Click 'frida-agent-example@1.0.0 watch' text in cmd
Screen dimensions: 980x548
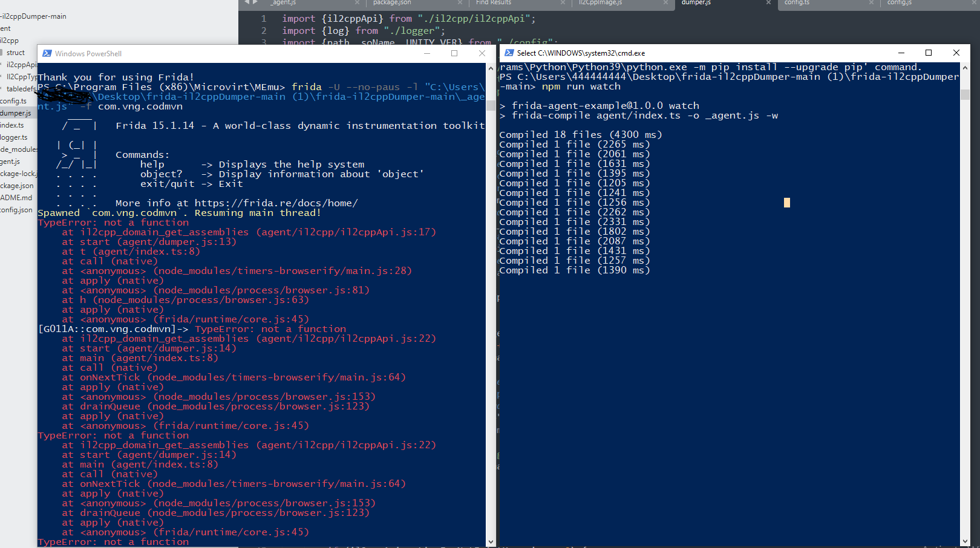[x=605, y=106]
